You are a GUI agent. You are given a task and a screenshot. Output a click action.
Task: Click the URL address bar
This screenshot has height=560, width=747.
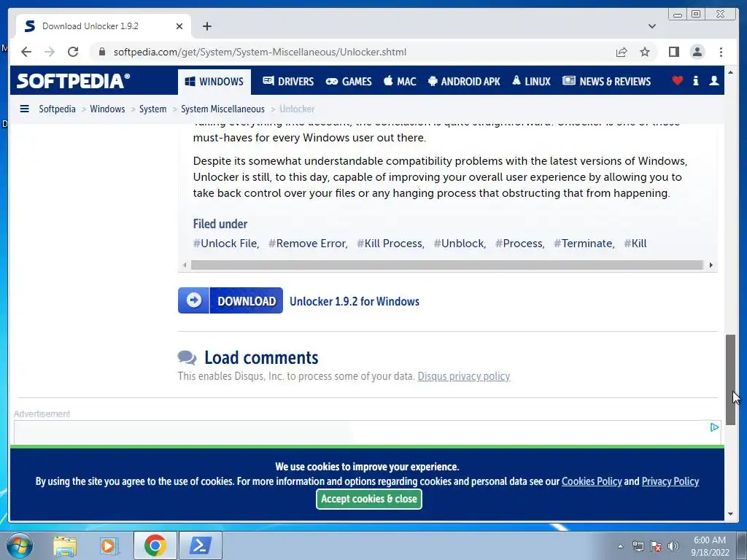coord(352,52)
